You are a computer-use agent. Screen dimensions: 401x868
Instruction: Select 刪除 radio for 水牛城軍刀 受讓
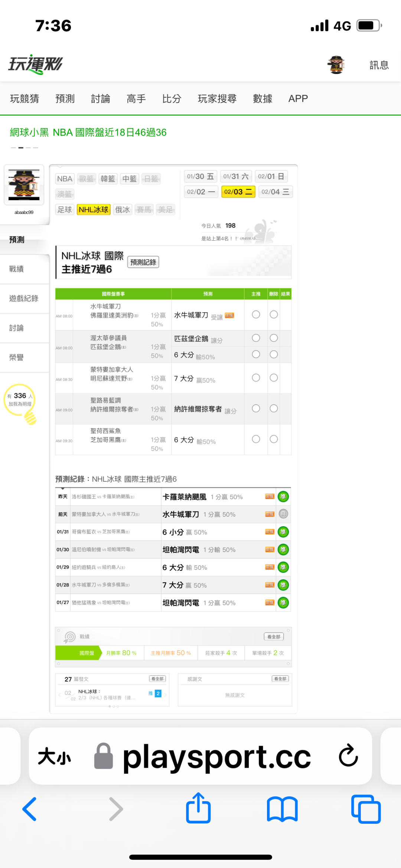click(274, 315)
